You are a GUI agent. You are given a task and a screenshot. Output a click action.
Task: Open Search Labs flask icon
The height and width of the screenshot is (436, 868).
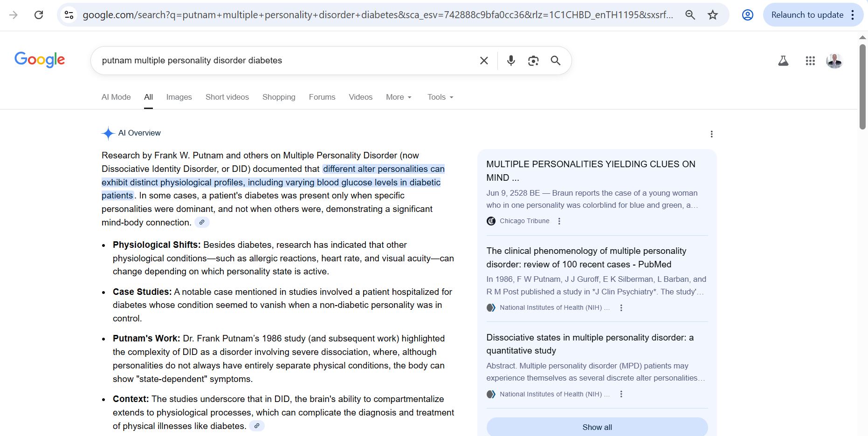(x=783, y=61)
